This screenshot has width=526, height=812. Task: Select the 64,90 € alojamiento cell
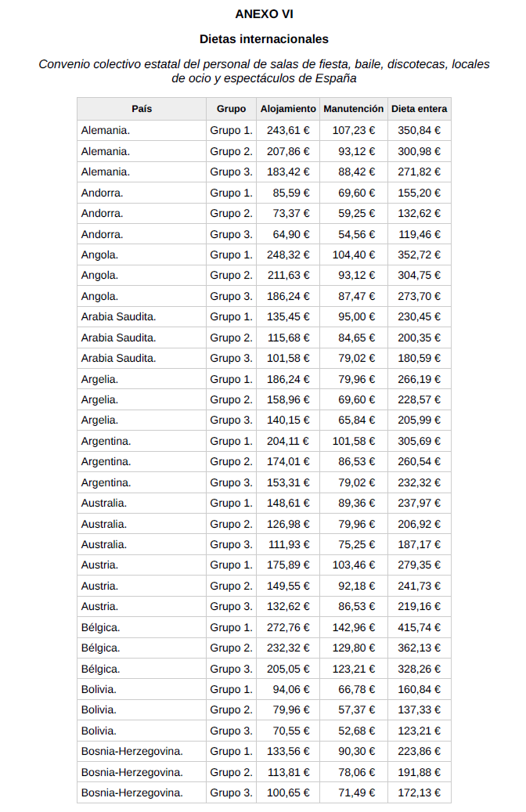288,234
